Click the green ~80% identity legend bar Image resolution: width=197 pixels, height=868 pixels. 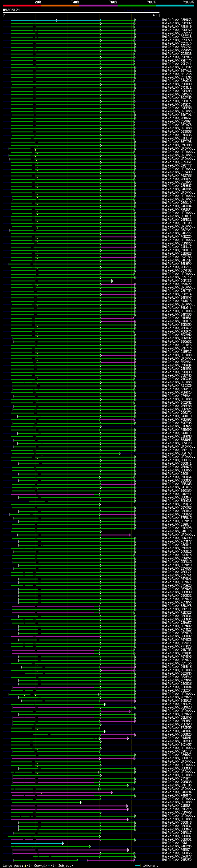pyautogui.click(x=137, y=6)
